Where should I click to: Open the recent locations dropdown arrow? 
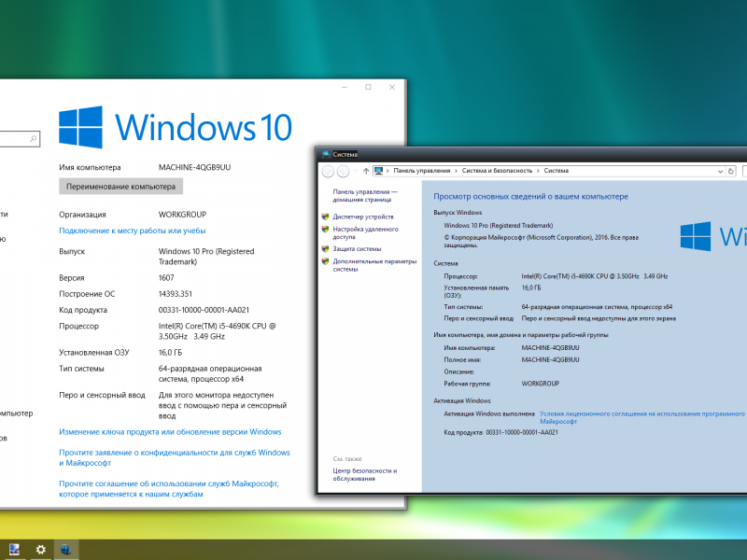click(x=356, y=171)
